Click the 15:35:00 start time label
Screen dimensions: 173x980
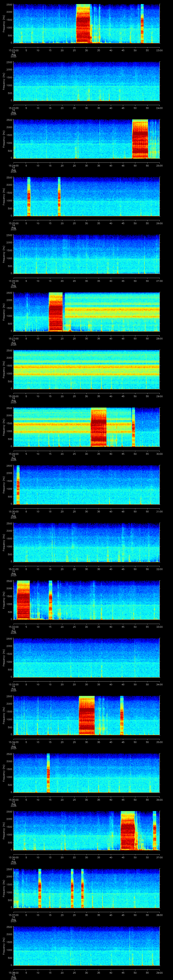13,800
